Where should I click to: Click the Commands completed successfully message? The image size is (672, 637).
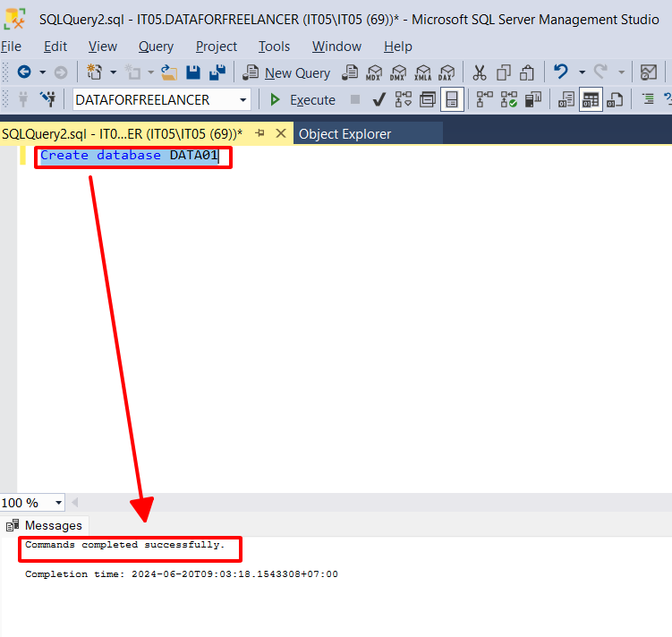(124, 545)
